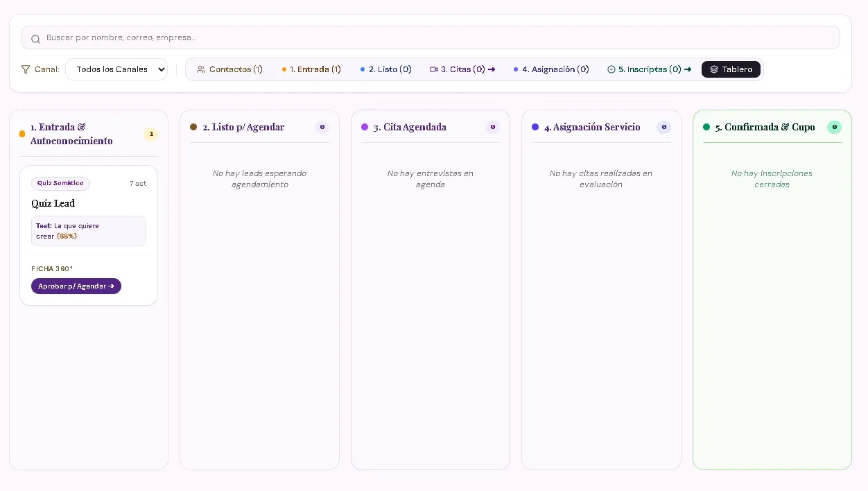The height and width of the screenshot is (491, 868).
Task: Click the Canal: label
Action: 47,69
